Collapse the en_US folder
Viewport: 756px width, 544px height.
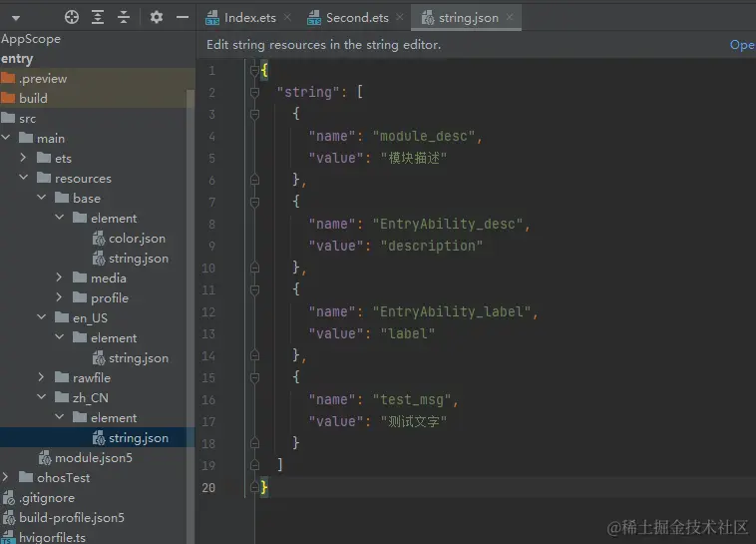(42, 317)
